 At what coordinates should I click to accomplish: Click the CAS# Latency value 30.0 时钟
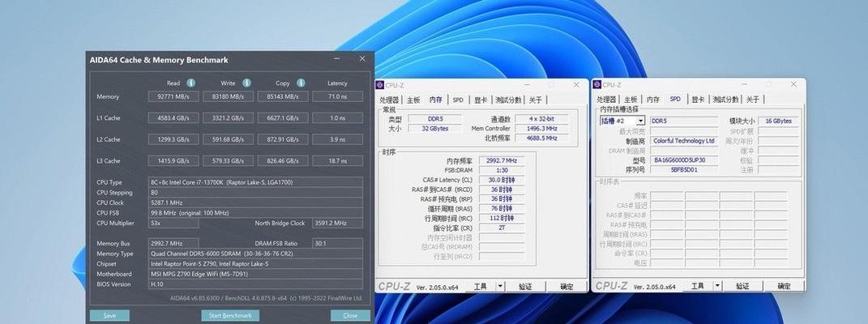pyautogui.click(x=502, y=180)
